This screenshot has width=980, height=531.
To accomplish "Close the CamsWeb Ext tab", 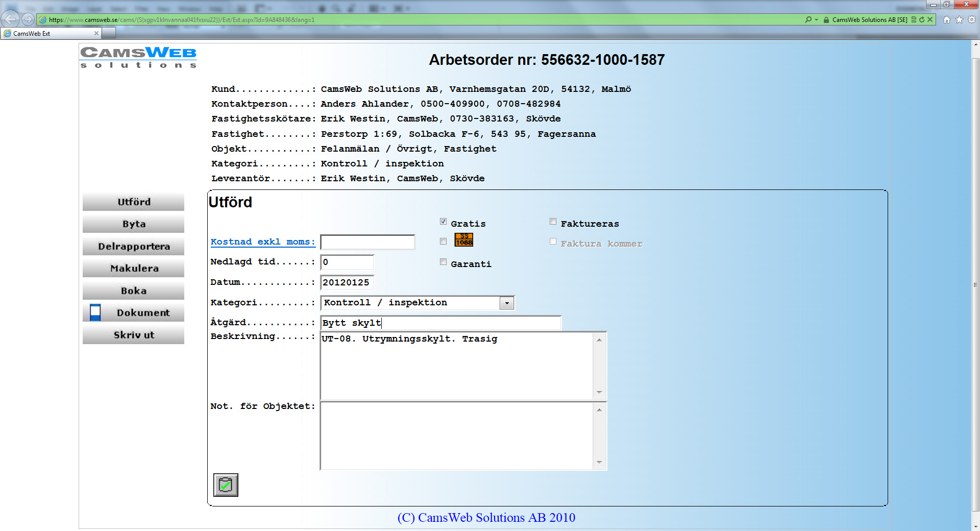I will coord(96,33).
